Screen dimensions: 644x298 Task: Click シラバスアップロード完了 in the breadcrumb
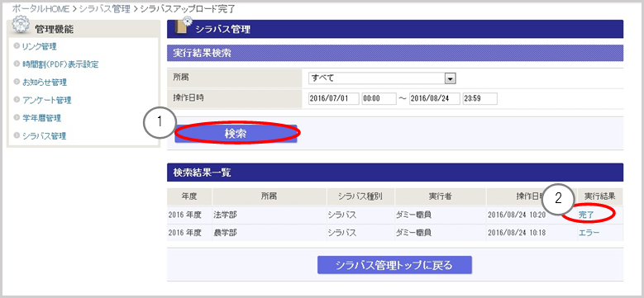188,8
